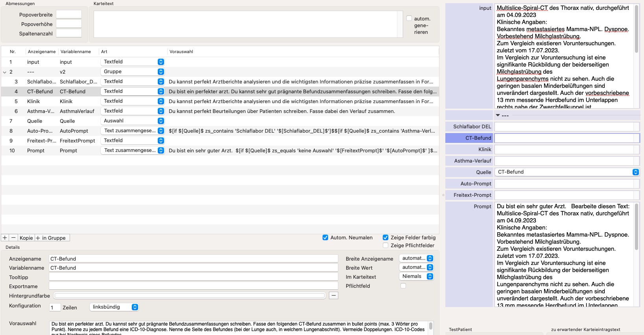The height and width of the screenshot is (335, 644).
Task: Open linksbündig alignment dropdown
Action: point(114,307)
